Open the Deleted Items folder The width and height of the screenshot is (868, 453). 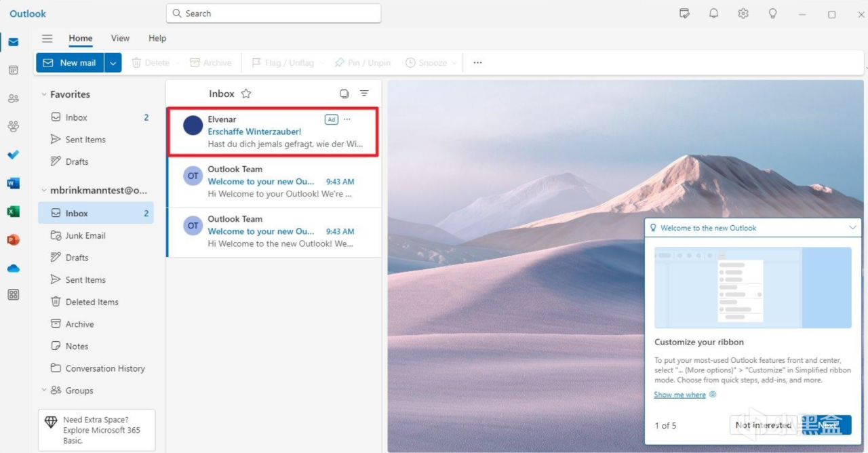pyautogui.click(x=96, y=302)
